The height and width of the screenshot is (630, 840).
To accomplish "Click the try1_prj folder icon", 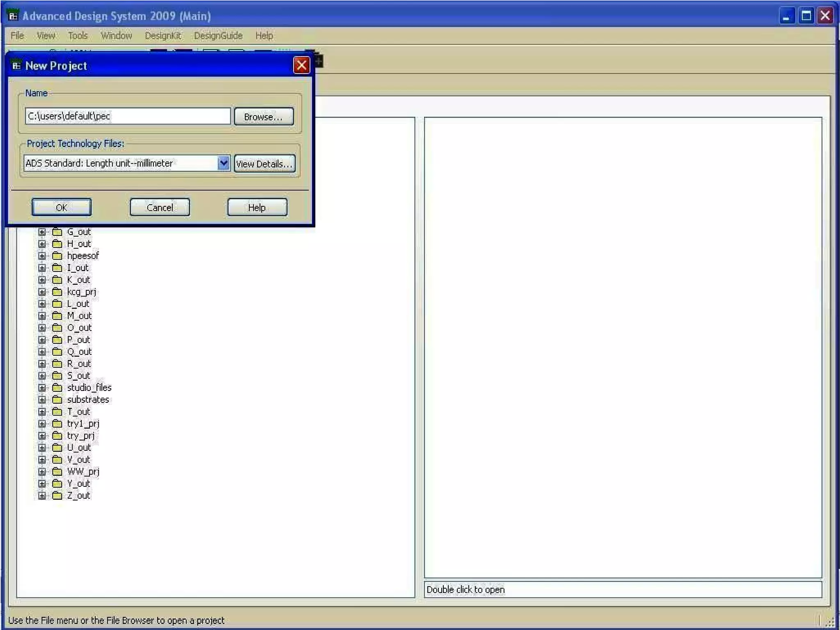I will [x=57, y=424].
